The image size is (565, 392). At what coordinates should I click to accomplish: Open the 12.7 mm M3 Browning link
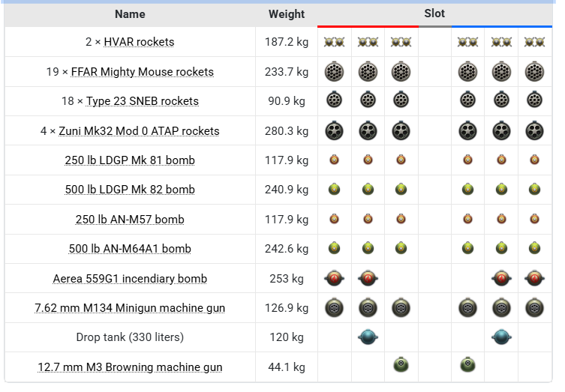pos(130,367)
